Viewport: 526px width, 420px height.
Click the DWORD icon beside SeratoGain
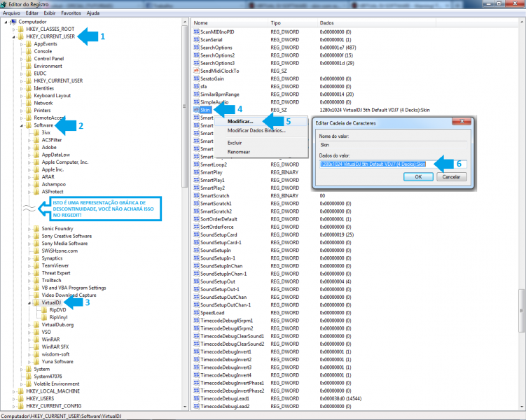coord(197,78)
